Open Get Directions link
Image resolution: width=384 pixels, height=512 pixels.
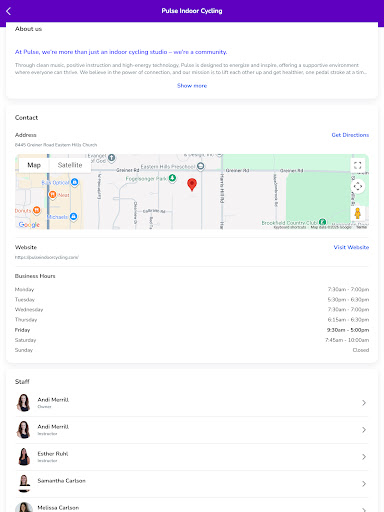pyautogui.click(x=350, y=135)
